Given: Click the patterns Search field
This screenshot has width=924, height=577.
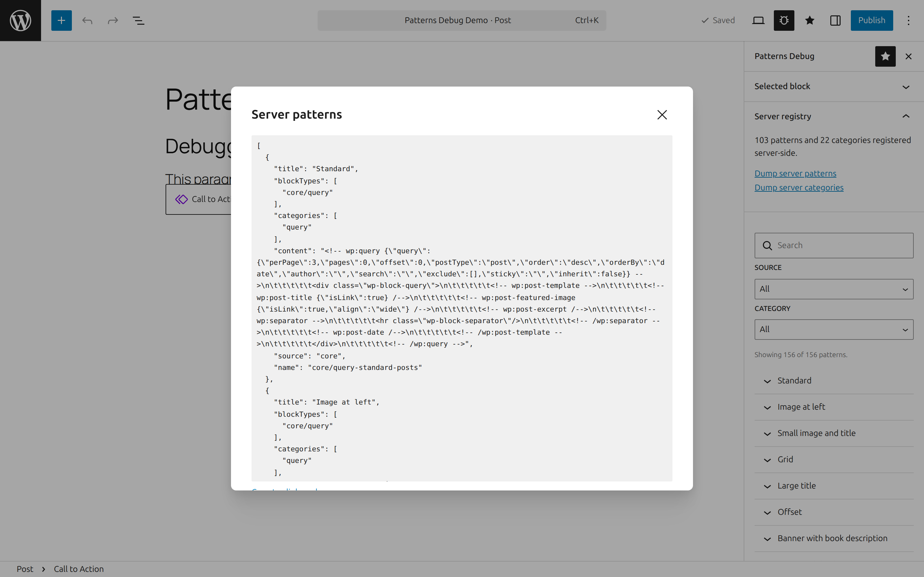Looking at the screenshot, I should click(834, 245).
